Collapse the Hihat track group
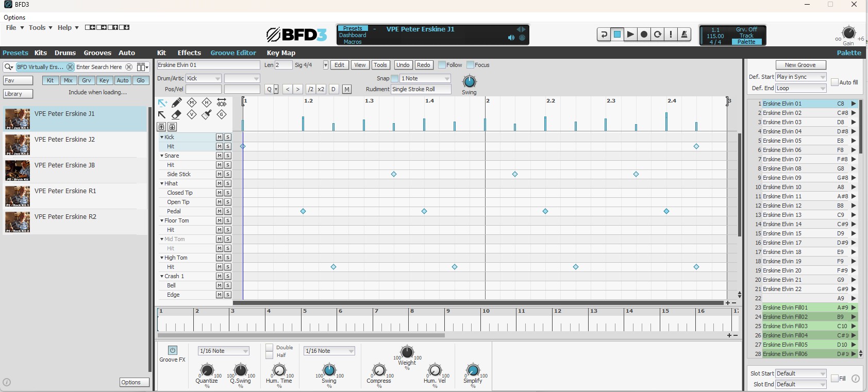This screenshot has width=868, height=392. click(x=162, y=183)
